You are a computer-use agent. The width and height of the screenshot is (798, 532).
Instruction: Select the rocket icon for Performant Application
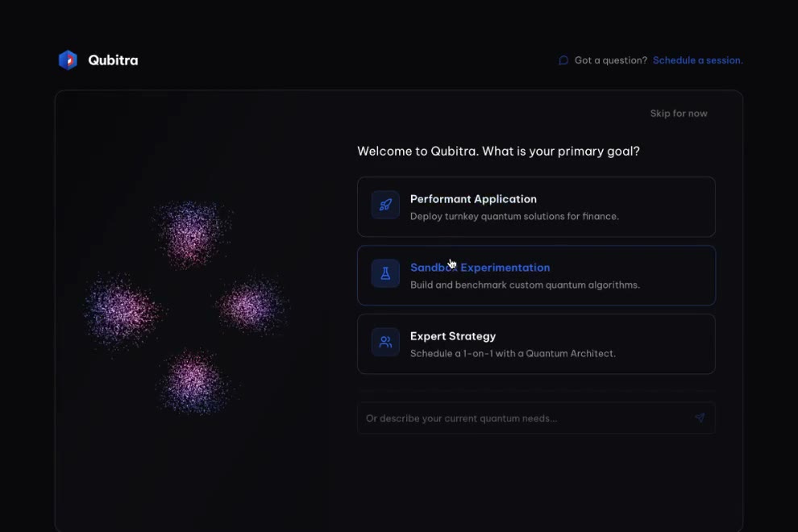pyautogui.click(x=385, y=205)
